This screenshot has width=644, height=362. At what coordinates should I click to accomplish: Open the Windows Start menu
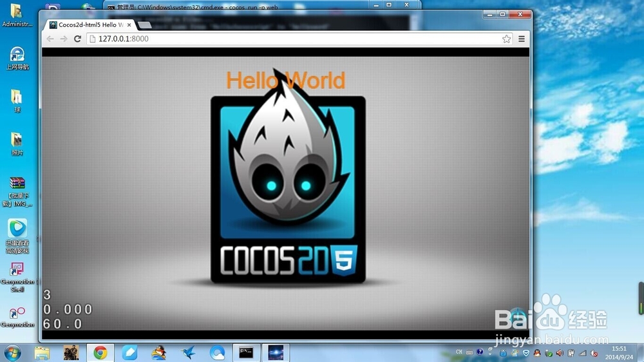(12, 353)
